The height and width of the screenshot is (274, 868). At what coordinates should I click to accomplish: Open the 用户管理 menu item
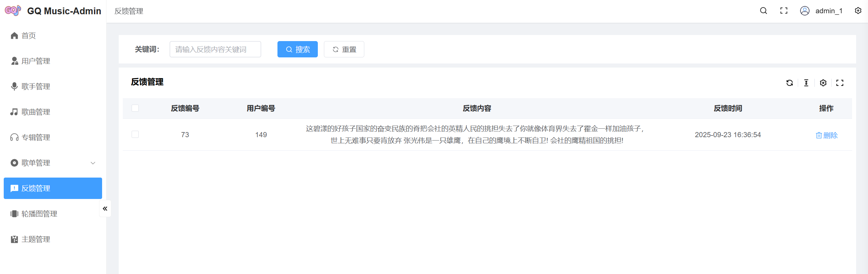36,61
